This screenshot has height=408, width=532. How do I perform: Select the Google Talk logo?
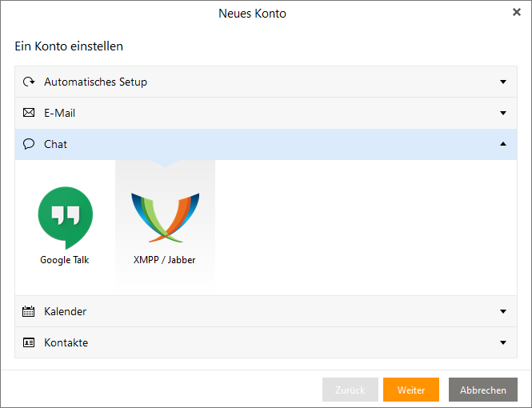pyautogui.click(x=65, y=215)
